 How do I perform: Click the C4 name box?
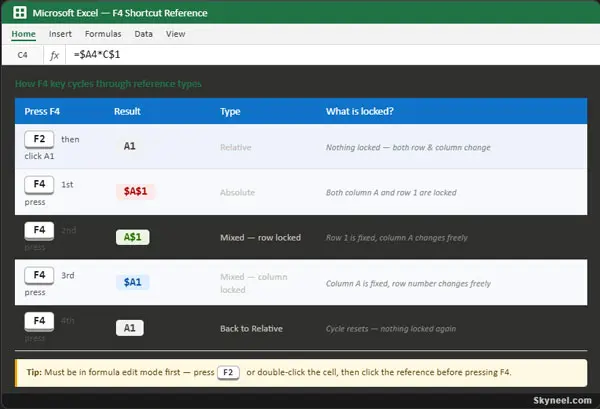tap(23, 55)
